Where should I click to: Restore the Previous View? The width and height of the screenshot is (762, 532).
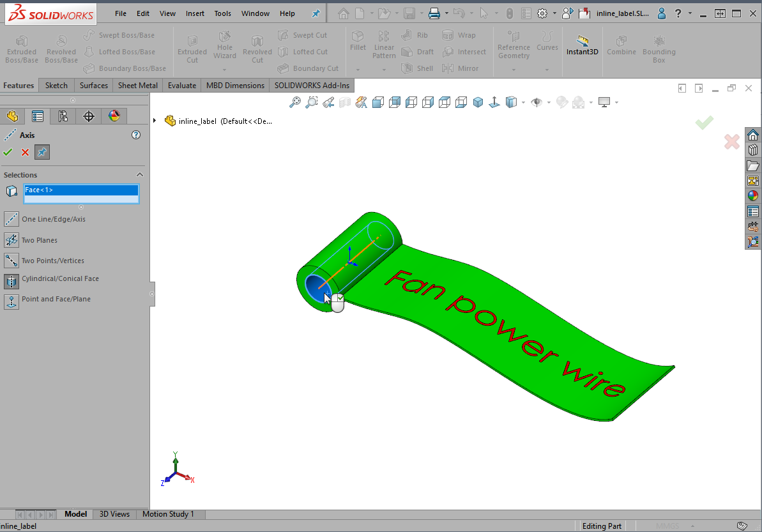pos(328,102)
